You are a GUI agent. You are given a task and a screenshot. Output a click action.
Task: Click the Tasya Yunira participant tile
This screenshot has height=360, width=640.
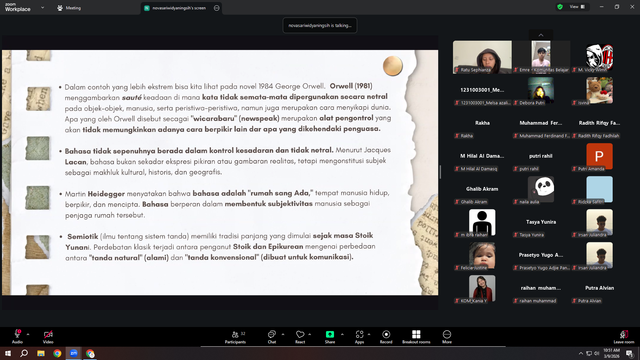pyautogui.click(x=541, y=222)
